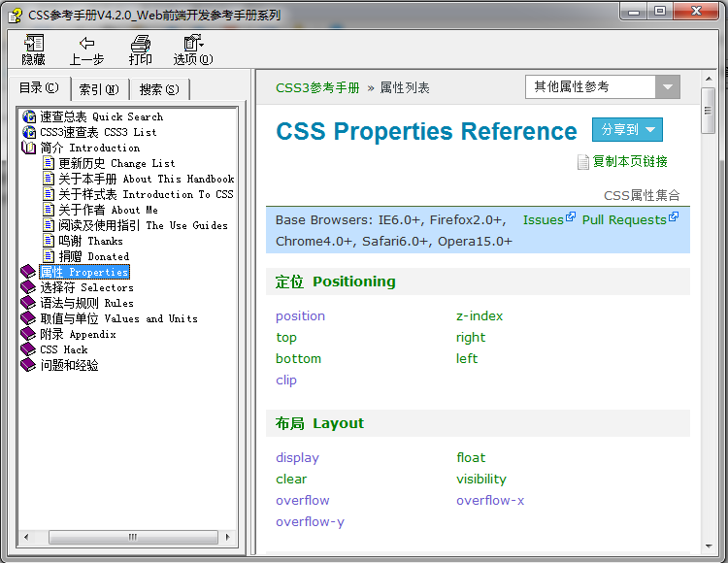Click the 隐藏 (Hide) toolbar icon
728x563 pixels.
33,43
